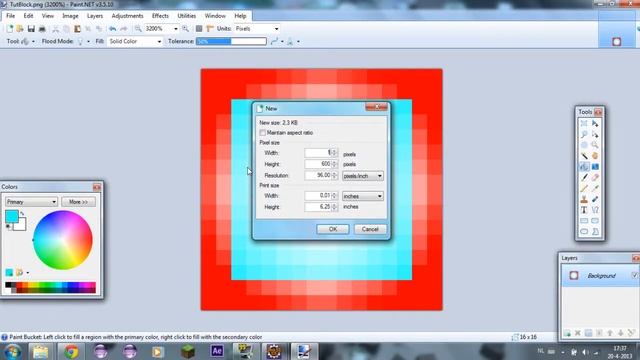The width and height of the screenshot is (640, 360).
Task: Click the Save toolbar icon
Action: pos(31,29)
